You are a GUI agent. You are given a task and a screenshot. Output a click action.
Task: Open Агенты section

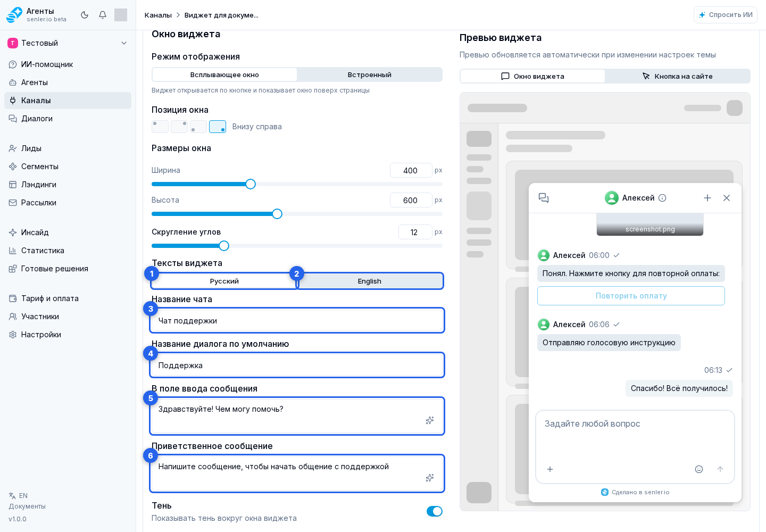[68, 82]
